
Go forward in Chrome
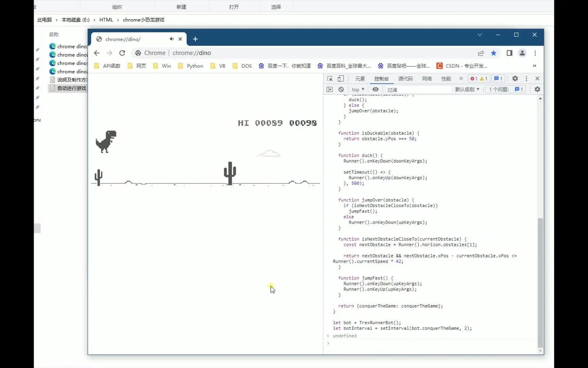(x=109, y=53)
